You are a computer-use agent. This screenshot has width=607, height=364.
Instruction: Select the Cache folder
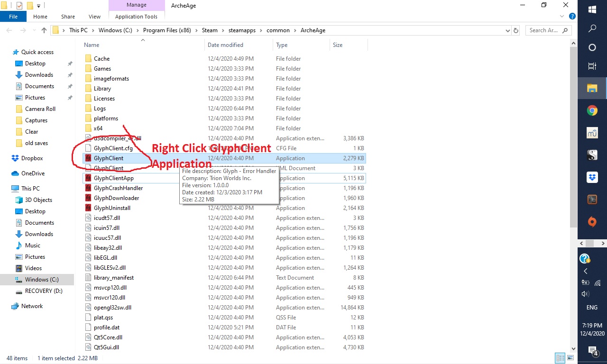click(101, 59)
